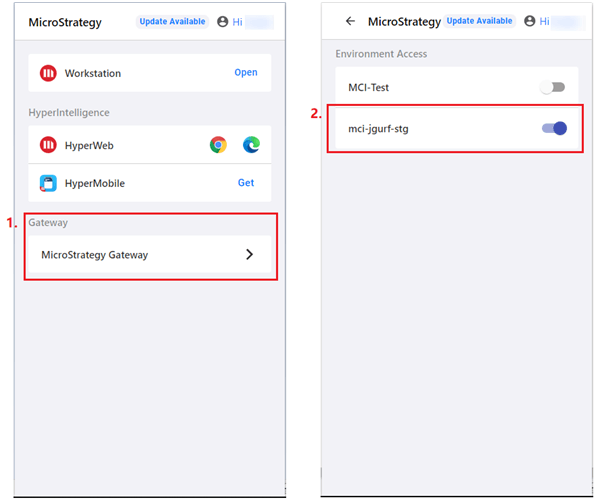
Task: Open Workstation via the Open link
Action: click(x=246, y=72)
